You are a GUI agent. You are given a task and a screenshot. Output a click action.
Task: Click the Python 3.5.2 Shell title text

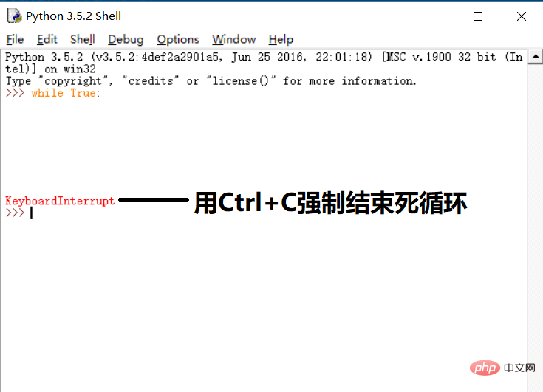point(73,16)
